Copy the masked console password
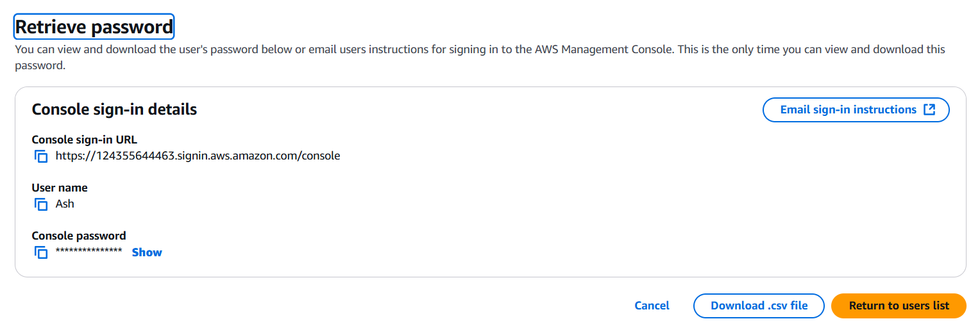Viewport: 980px width, 328px height. [x=41, y=252]
